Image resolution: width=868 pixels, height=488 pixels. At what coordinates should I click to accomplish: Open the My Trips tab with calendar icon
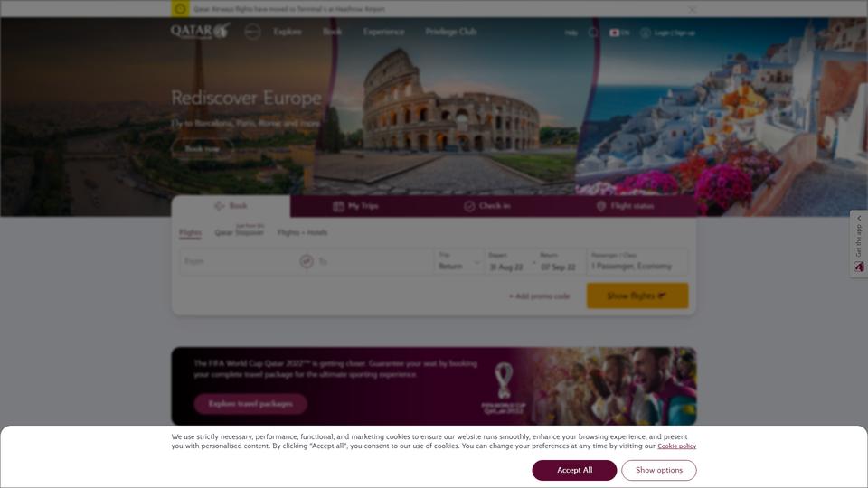tap(355, 206)
